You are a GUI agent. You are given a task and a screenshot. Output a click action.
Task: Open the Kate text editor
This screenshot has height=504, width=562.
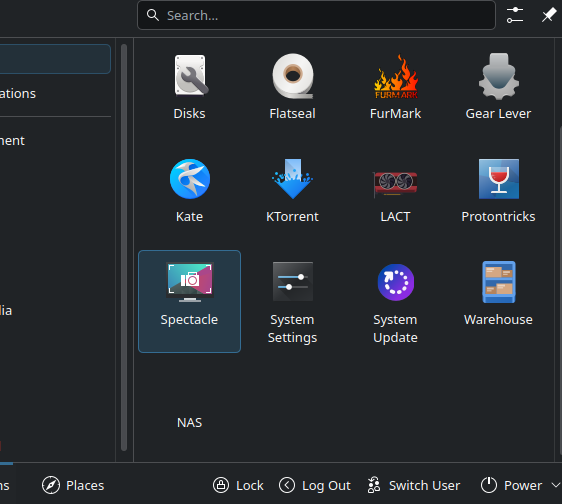click(189, 190)
